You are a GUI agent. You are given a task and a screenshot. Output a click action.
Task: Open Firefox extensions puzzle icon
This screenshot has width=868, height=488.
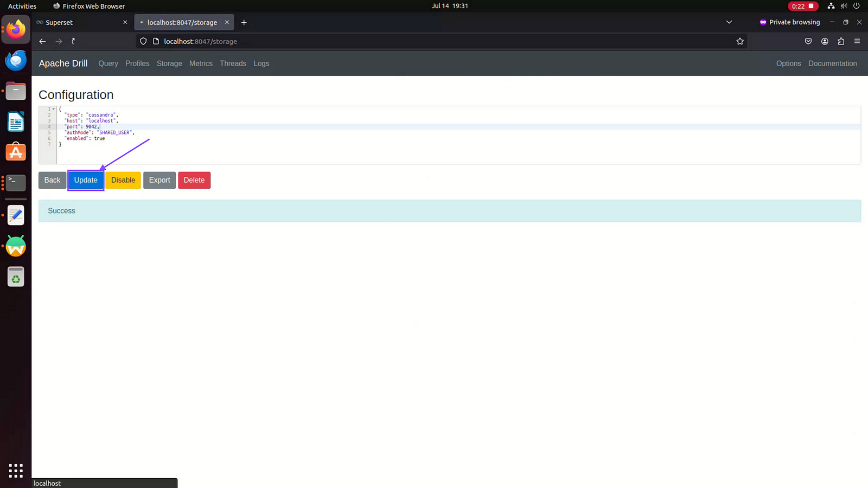click(841, 41)
